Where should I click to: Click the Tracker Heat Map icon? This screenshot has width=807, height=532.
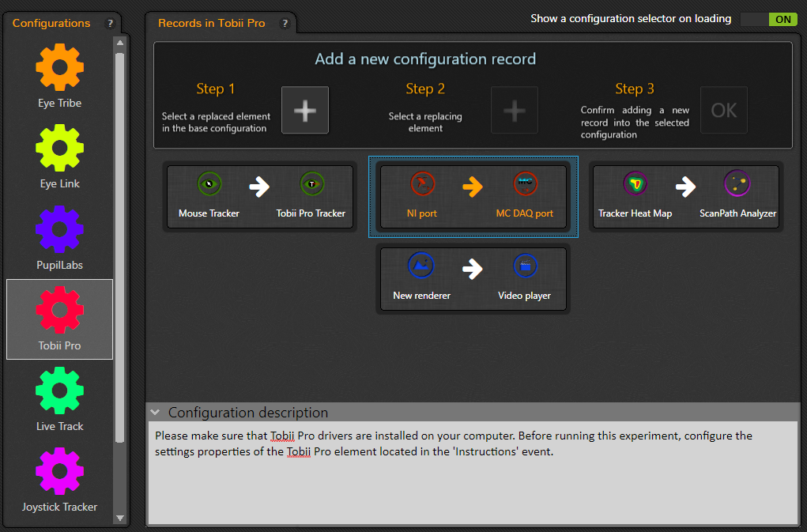[635, 183]
